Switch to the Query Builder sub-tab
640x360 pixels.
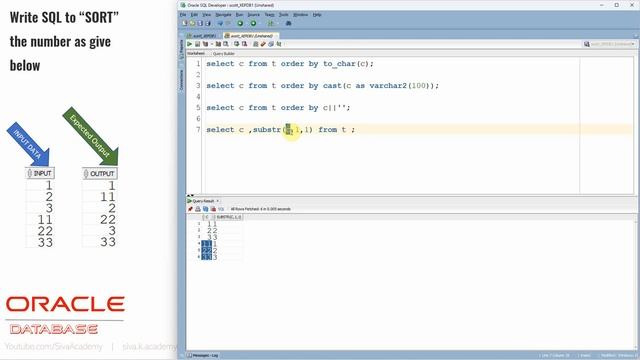coord(224,53)
